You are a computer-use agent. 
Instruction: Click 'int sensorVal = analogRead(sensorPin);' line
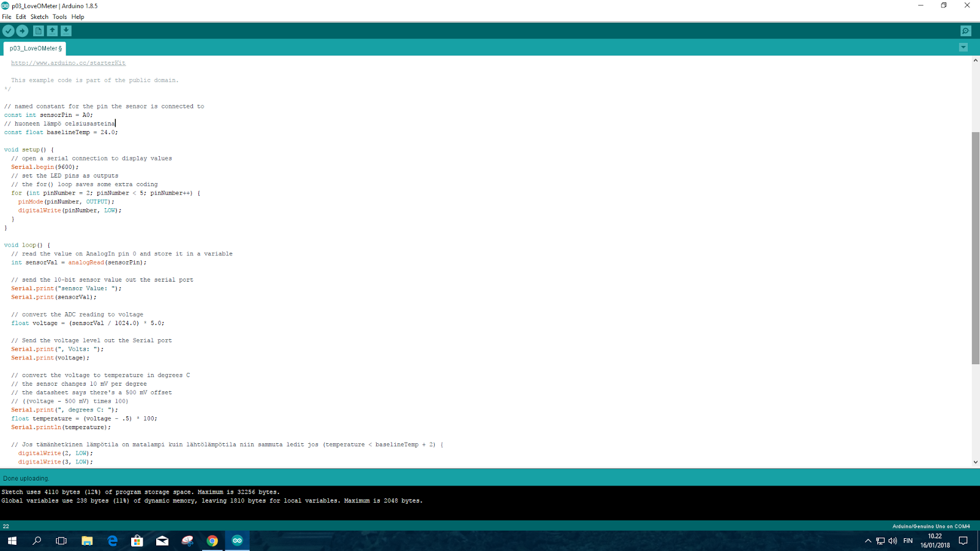(79, 262)
